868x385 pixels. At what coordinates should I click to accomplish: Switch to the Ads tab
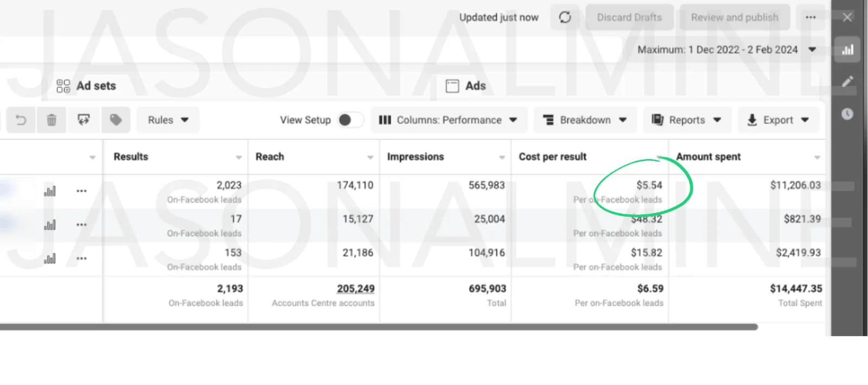pyautogui.click(x=465, y=86)
